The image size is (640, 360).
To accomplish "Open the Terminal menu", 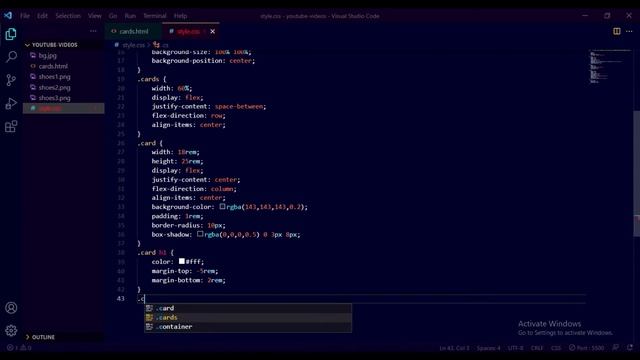I will coord(155,16).
